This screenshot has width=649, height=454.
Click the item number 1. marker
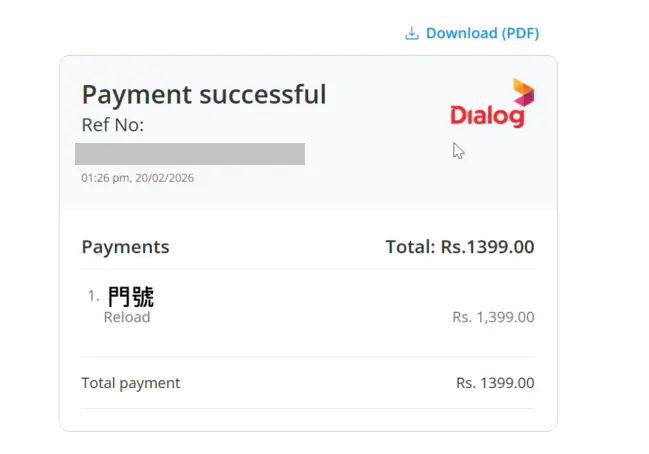pos(93,296)
